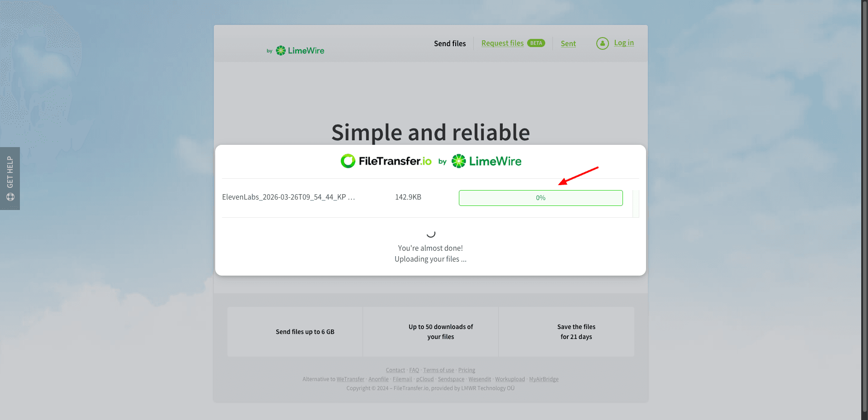Click the LimeWire logo in the header

click(300, 51)
